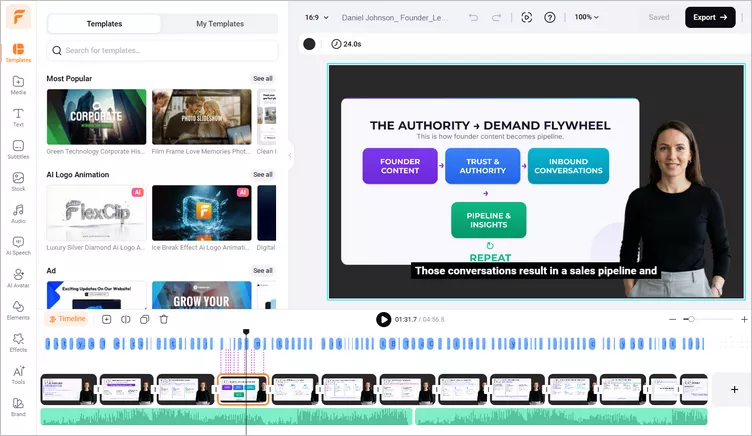The height and width of the screenshot is (436, 752).
Task: Open the AI Avatar panel
Action: [x=18, y=278]
